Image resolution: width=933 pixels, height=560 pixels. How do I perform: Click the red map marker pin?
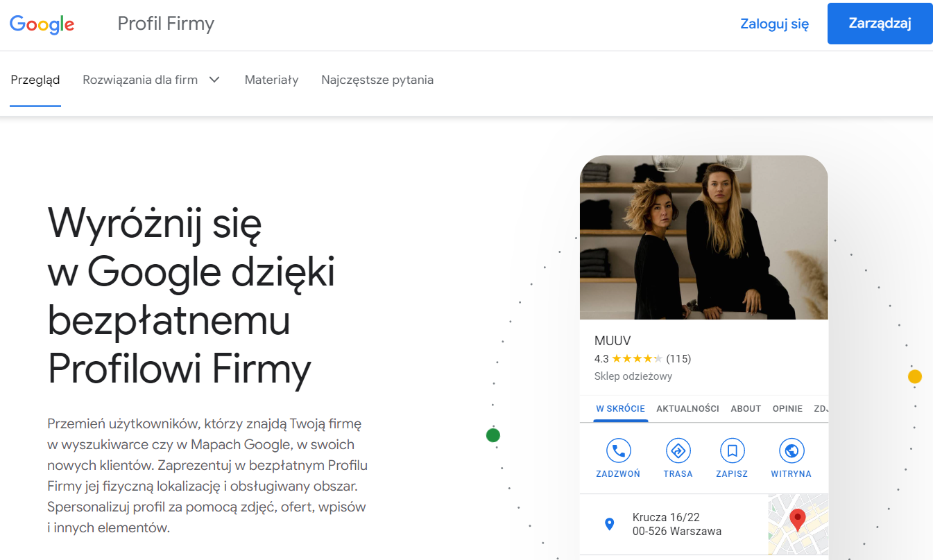(798, 519)
